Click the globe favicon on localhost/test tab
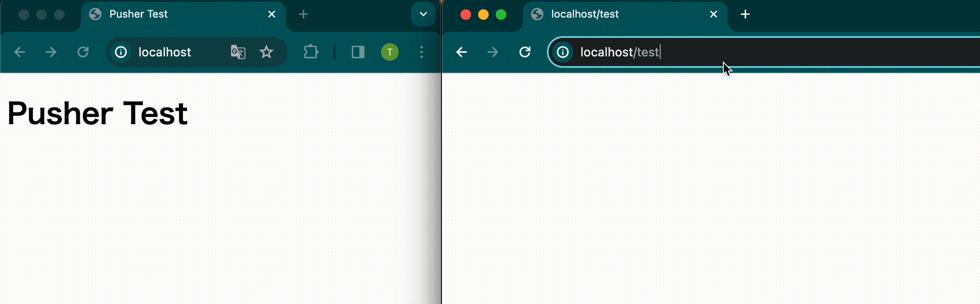 (x=537, y=14)
